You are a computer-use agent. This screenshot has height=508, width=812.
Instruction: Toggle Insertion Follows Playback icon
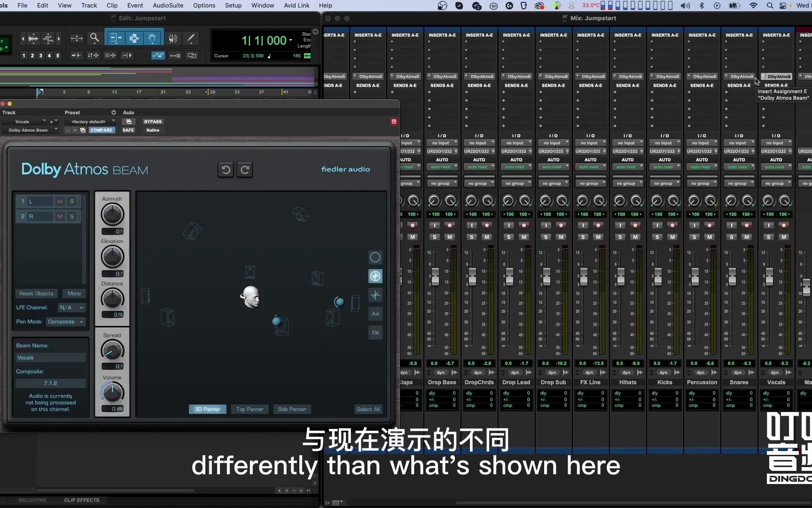click(x=127, y=56)
